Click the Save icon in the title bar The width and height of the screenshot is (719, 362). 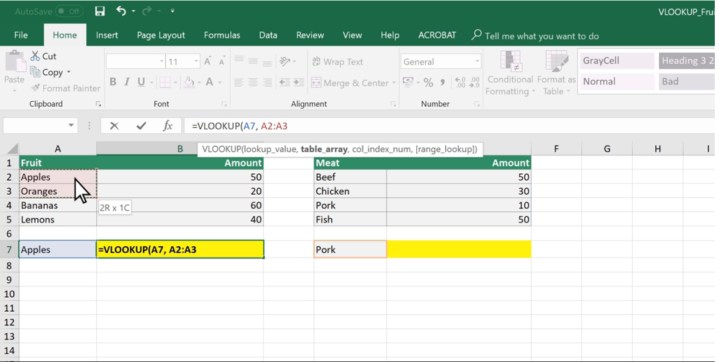(x=100, y=11)
